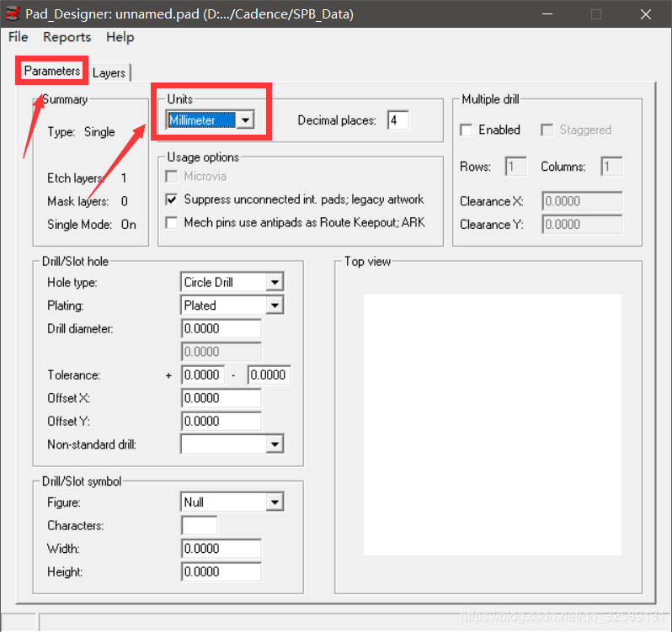Image resolution: width=672 pixels, height=632 pixels.
Task: Click the Columns input field
Action: 611,167
